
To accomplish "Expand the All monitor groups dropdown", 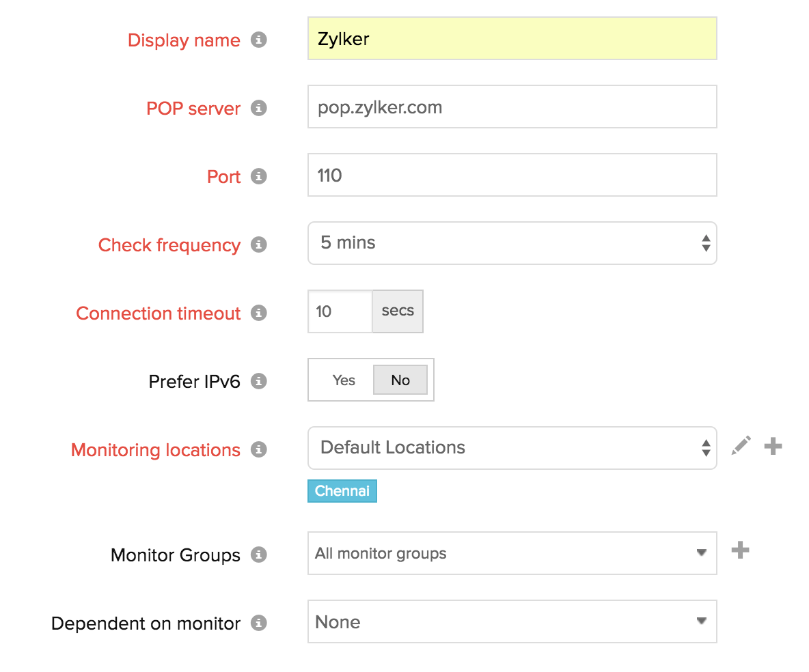I will 512,553.
